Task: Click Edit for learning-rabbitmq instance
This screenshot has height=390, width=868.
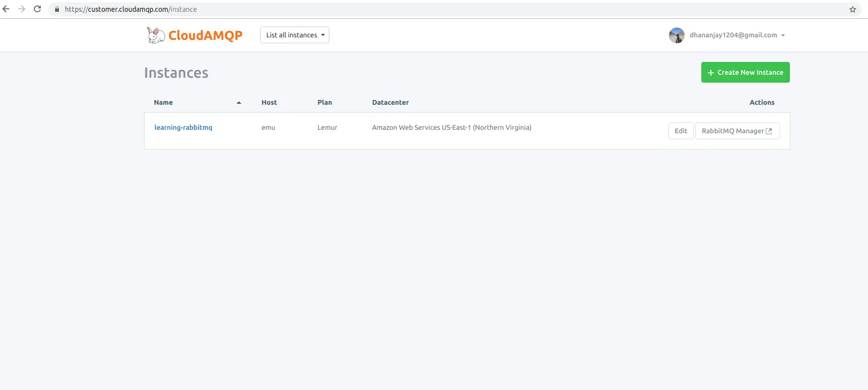Action: coord(681,131)
